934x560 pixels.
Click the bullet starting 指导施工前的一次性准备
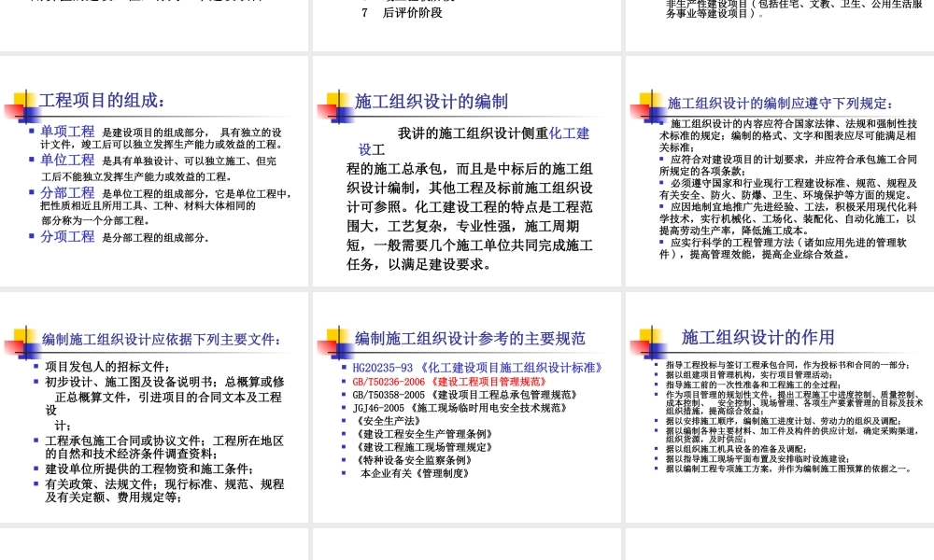[x=753, y=385]
